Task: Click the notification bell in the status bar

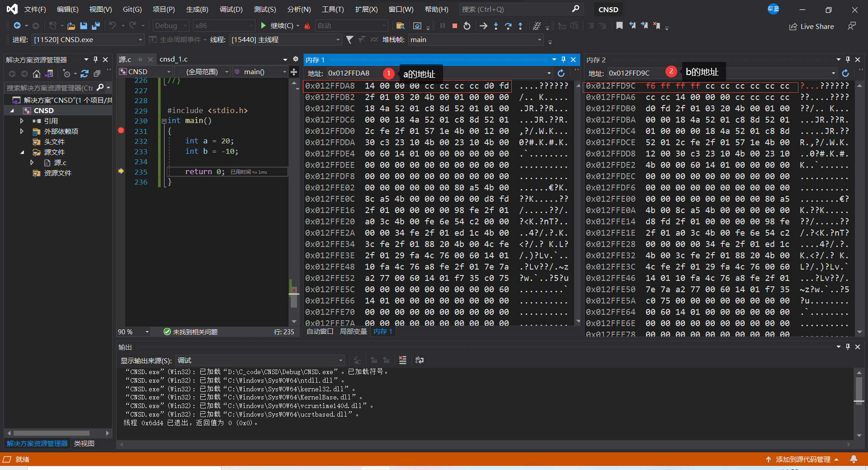Action: pos(854,460)
